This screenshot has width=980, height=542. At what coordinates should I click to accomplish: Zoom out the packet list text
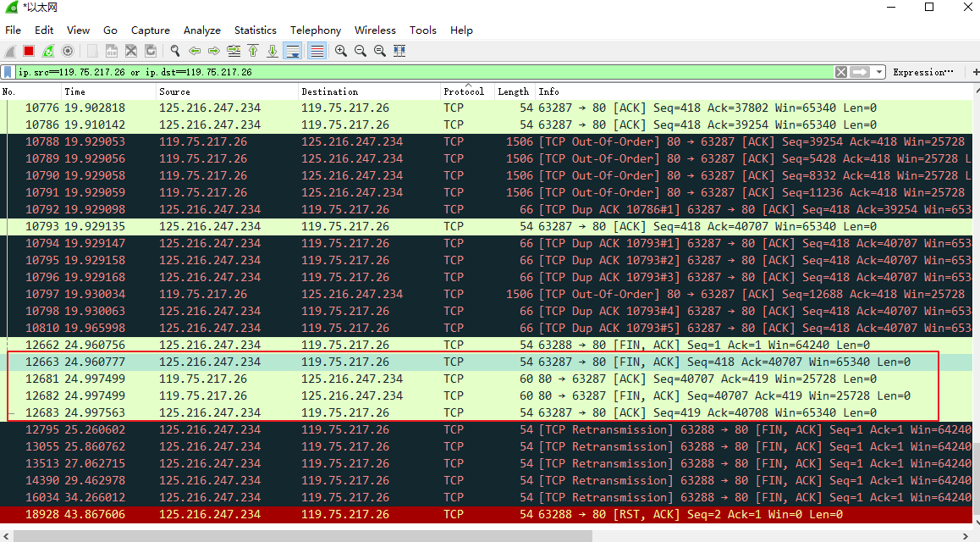[360, 52]
